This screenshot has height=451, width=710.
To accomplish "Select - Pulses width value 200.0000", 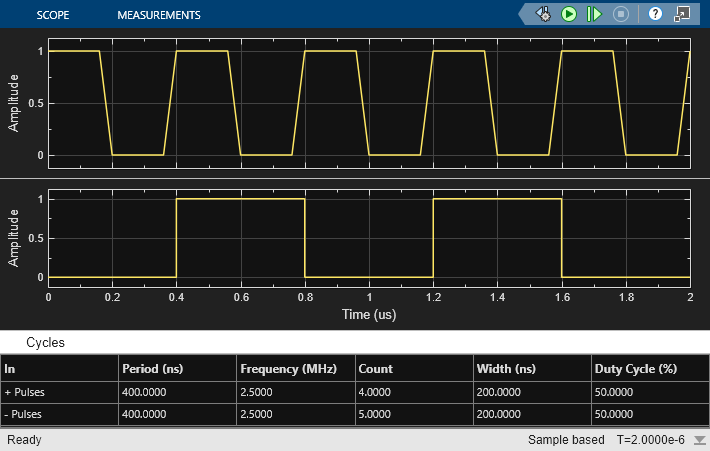I will [498, 414].
